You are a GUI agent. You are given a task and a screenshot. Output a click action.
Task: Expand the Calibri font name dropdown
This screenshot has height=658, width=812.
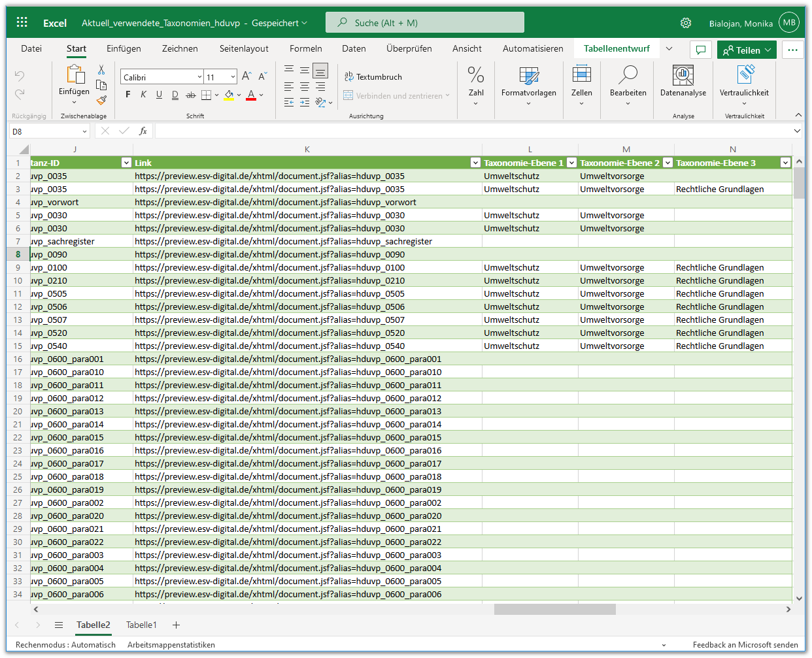coord(199,77)
